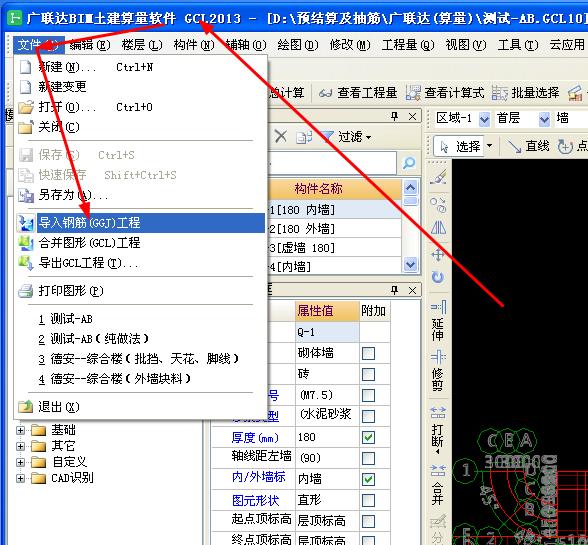The width and height of the screenshot is (588, 545).
Task: Toggle the 水泥砂浆 additional checkbox
Action: pyautogui.click(x=368, y=416)
